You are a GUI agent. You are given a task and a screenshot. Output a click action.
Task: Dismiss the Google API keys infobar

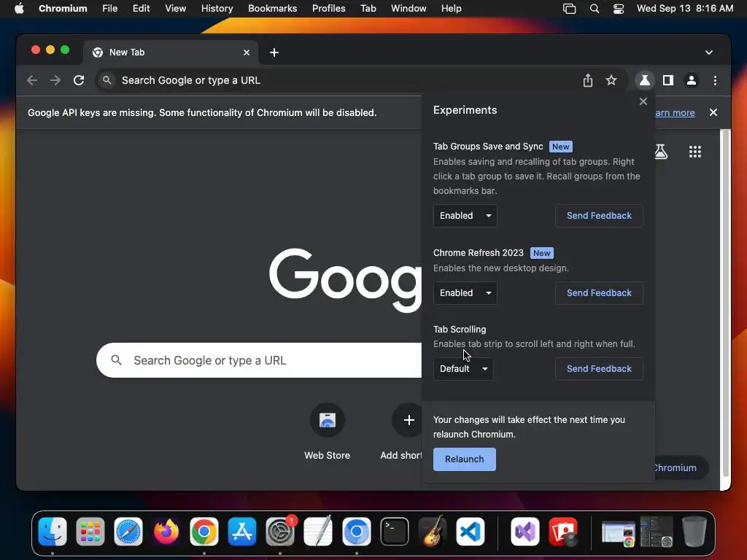(x=713, y=112)
